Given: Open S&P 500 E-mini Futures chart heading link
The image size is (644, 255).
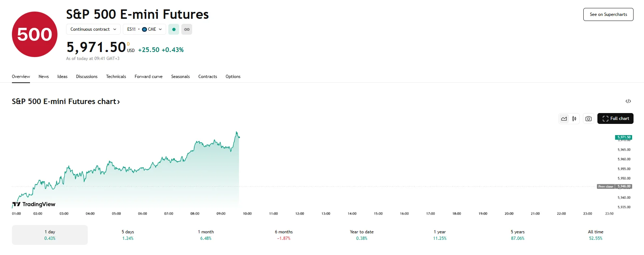Looking at the screenshot, I should [x=66, y=101].
